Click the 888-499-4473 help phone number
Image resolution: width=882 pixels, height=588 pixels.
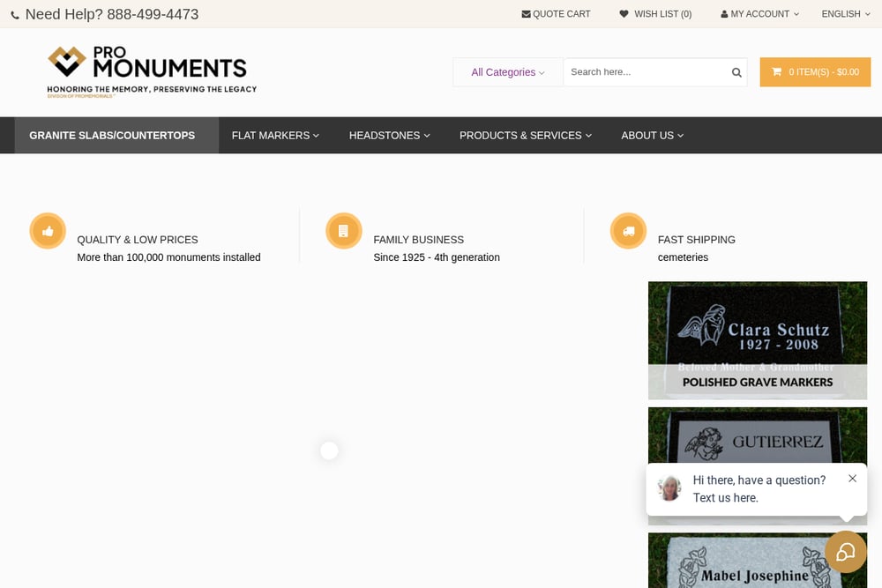[x=153, y=15]
